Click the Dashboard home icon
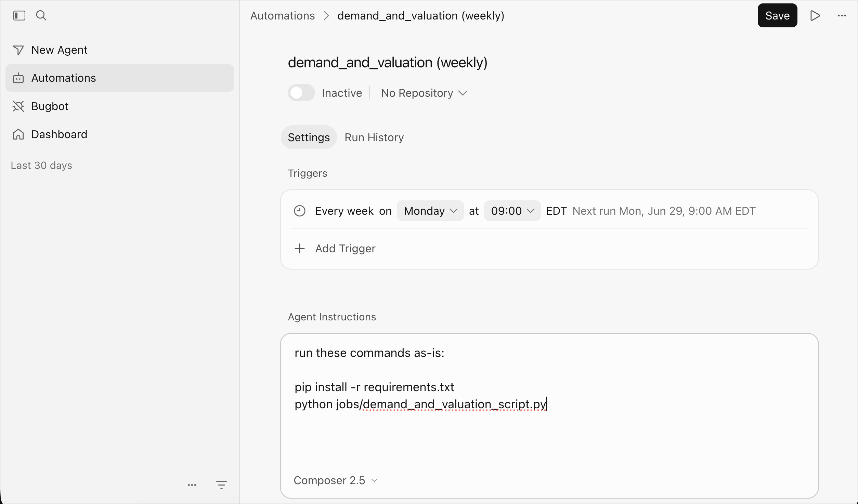The image size is (858, 504). 18,134
